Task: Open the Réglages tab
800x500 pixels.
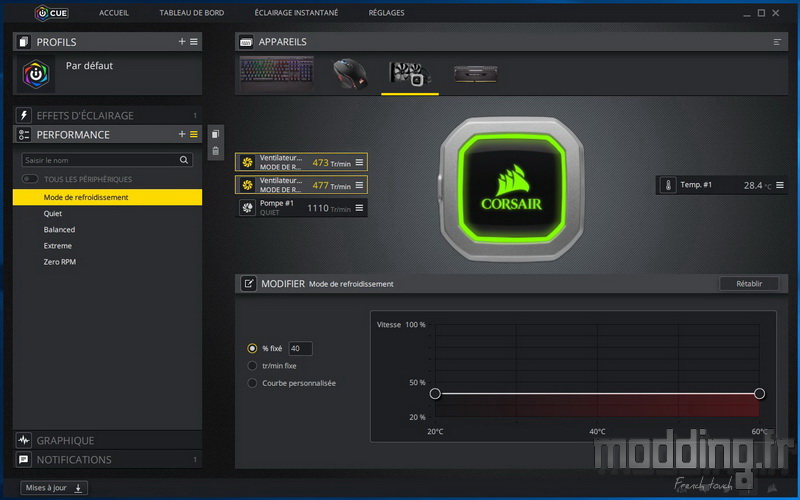Action: [386, 13]
